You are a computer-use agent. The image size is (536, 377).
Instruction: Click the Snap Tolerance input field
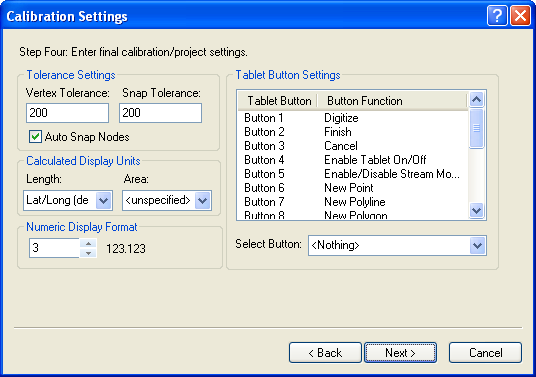click(x=160, y=113)
